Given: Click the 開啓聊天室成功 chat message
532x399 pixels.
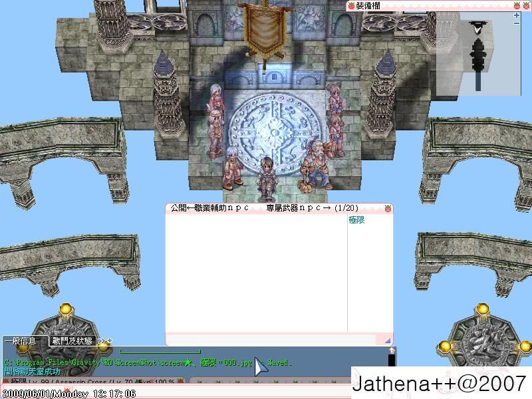Looking at the screenshot, I should tap(33, 372).
